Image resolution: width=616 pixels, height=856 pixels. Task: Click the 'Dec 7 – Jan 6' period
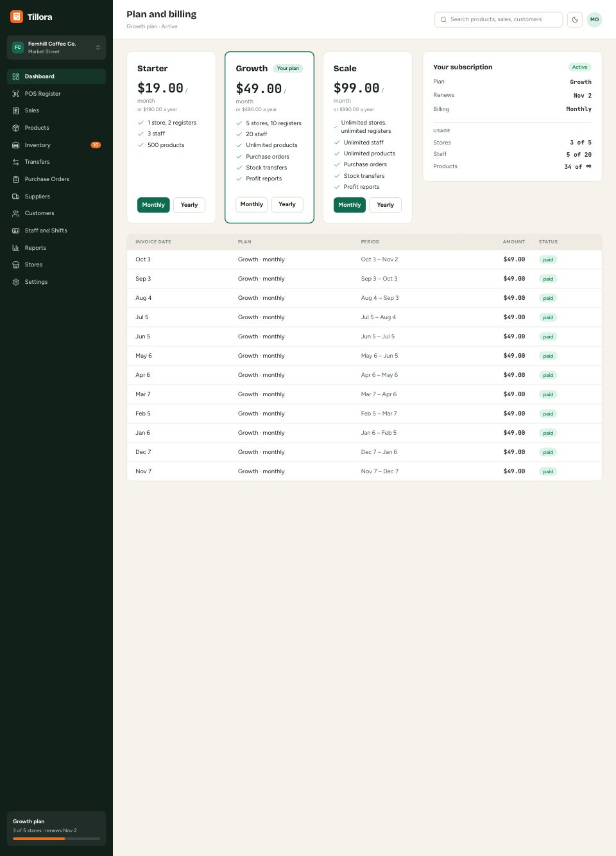coord(379,452)
